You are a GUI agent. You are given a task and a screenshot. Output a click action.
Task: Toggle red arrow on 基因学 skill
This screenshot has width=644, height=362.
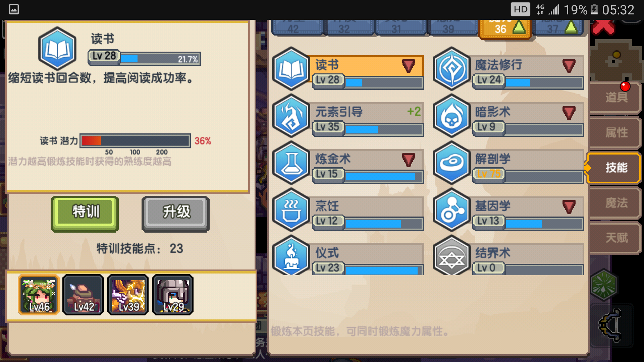569,207
